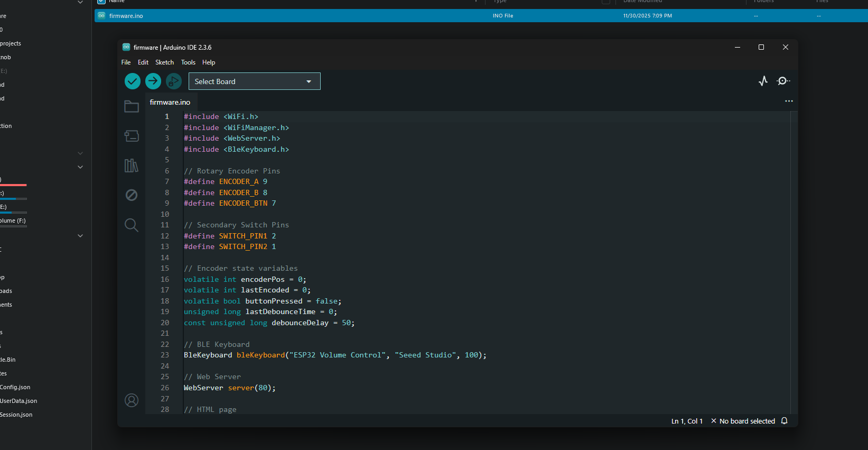Select the firmware.ino editor tab
This screenshot has width=868, height=450.
tap(170, 102)
